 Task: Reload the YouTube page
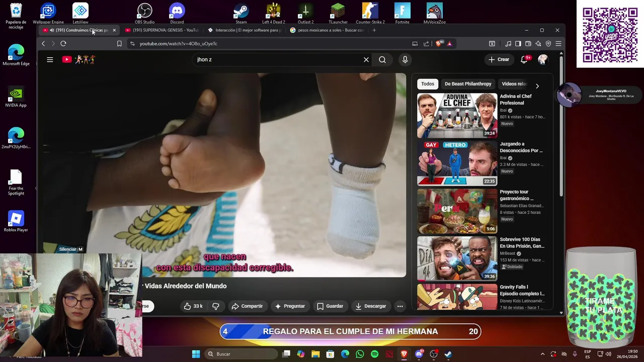[x=63, y=44]
